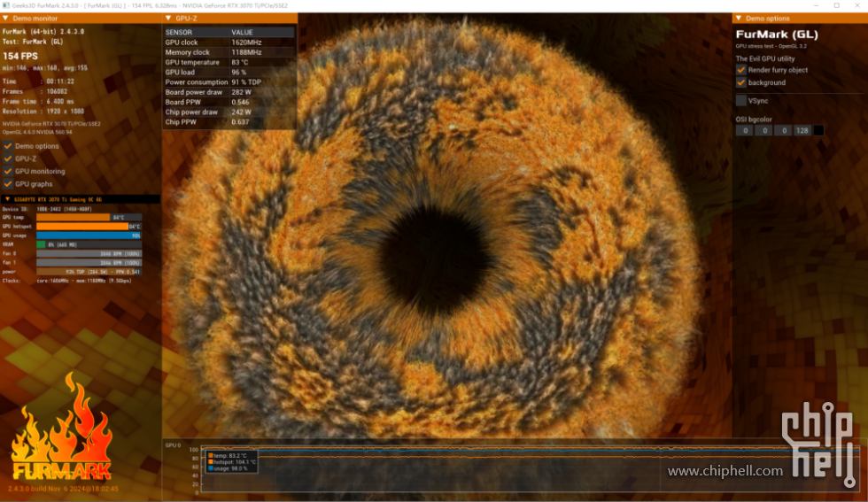Uncheck the GPU monitoring checkbox
Screen dimensions: 868x502
pos(8,172)
